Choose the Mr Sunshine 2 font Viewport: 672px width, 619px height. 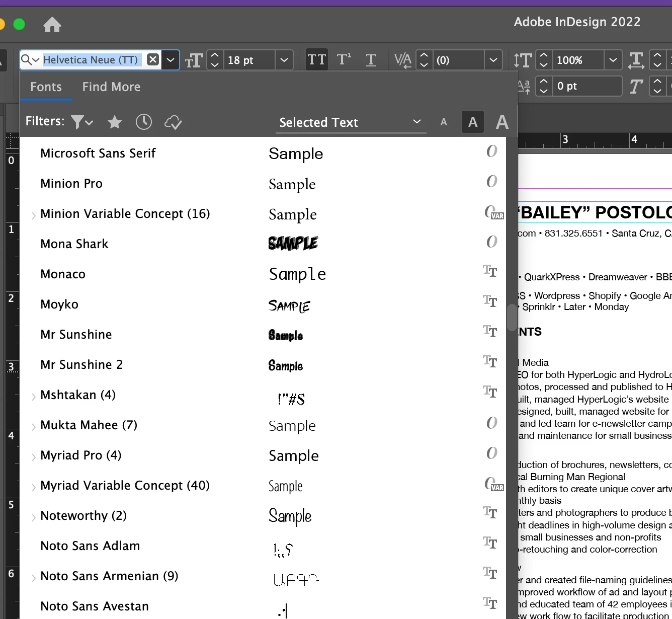point(81,364)
